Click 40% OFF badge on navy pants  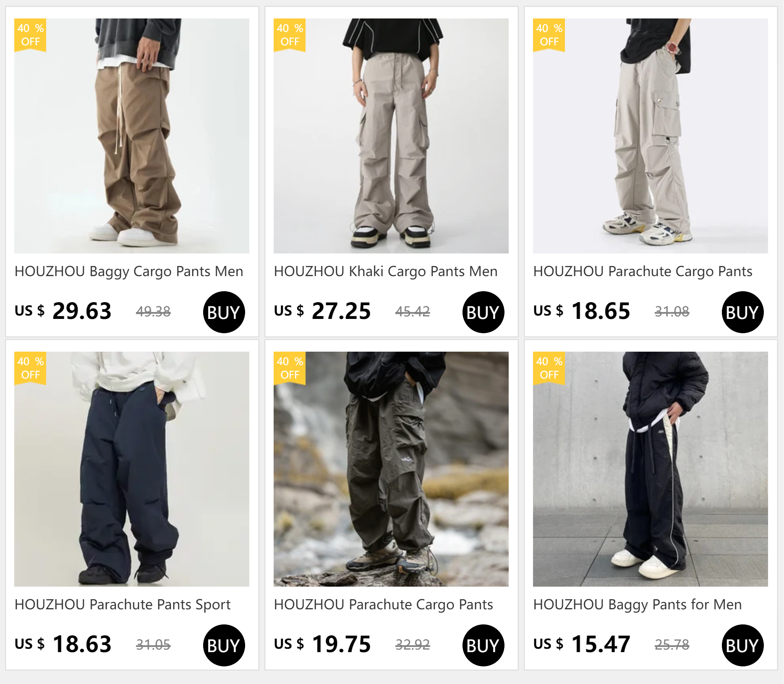(x=30, y=368)
